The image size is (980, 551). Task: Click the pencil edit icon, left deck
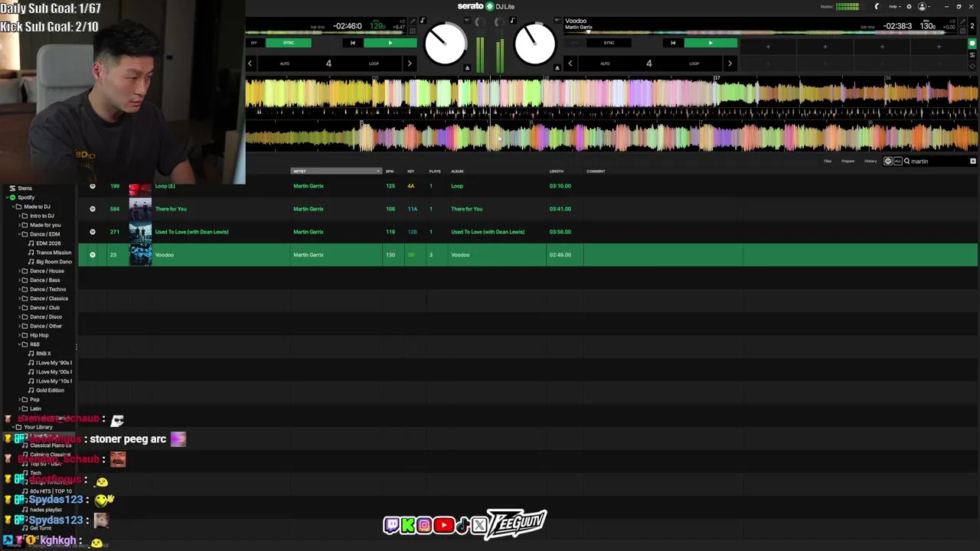(413, 21)
